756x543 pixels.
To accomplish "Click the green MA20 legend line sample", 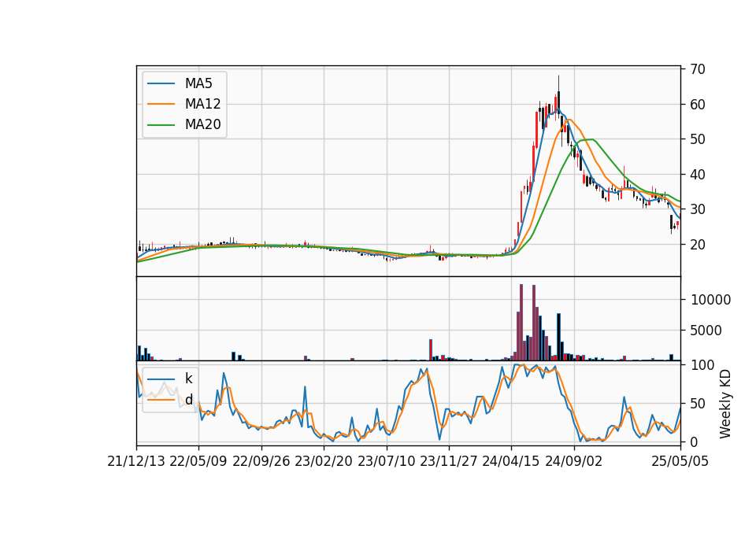I will (161, 124).
